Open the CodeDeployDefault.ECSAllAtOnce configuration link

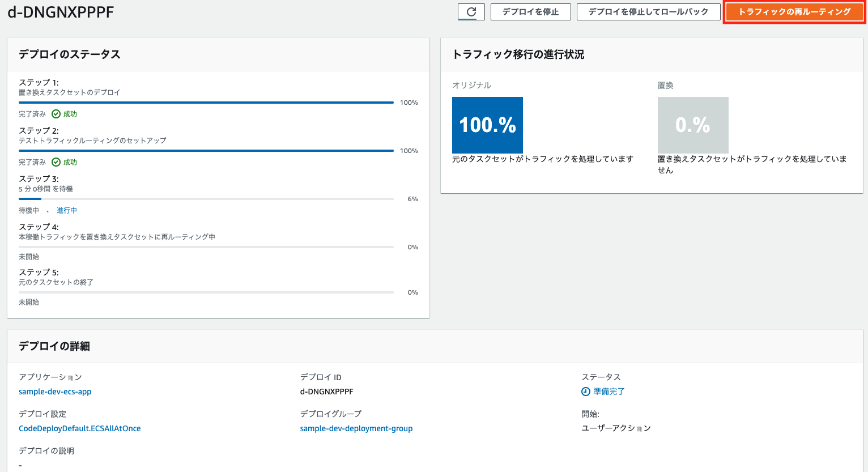tap(79, 428)
